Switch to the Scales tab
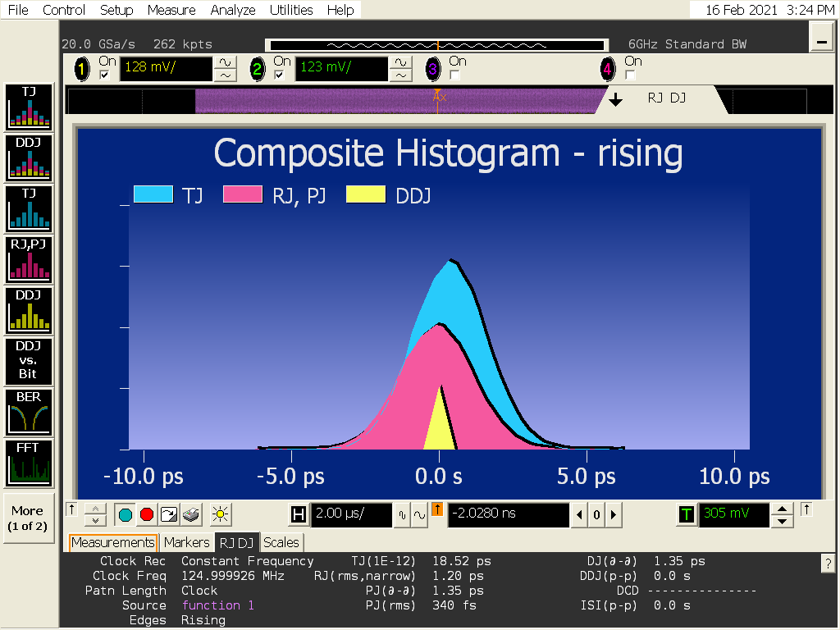 (x=281, y=543)
